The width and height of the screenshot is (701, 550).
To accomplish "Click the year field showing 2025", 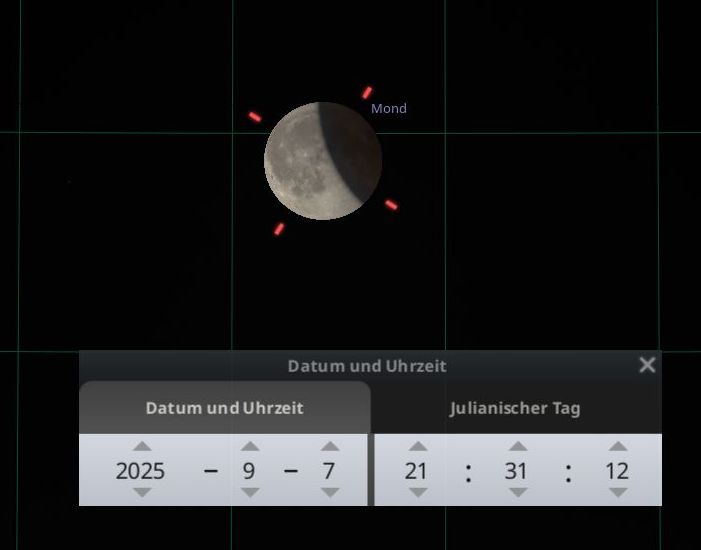I will [140, 470].
